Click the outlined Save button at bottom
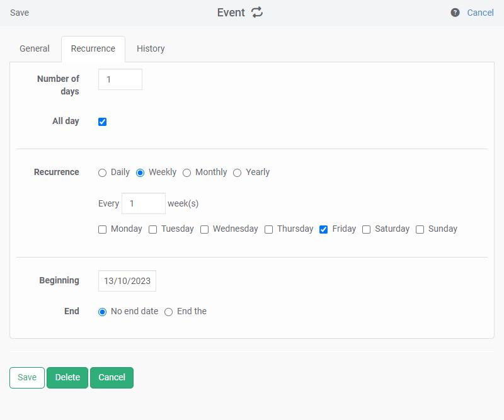Viewport: 504px width, 420px height. [x=27, y=377]
